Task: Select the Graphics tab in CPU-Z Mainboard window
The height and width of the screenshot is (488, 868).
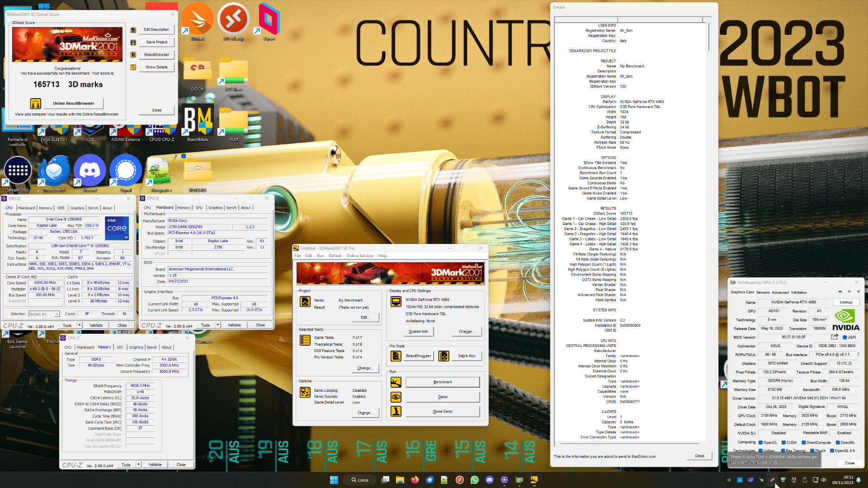Action: (x=216, y=208)
